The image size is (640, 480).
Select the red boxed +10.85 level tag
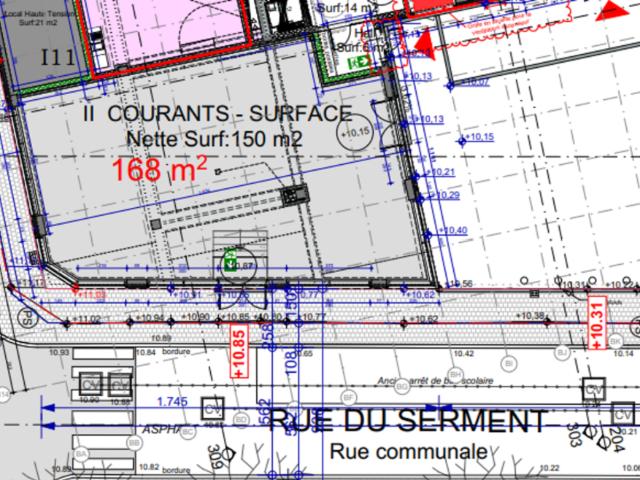tap(239, 351)
